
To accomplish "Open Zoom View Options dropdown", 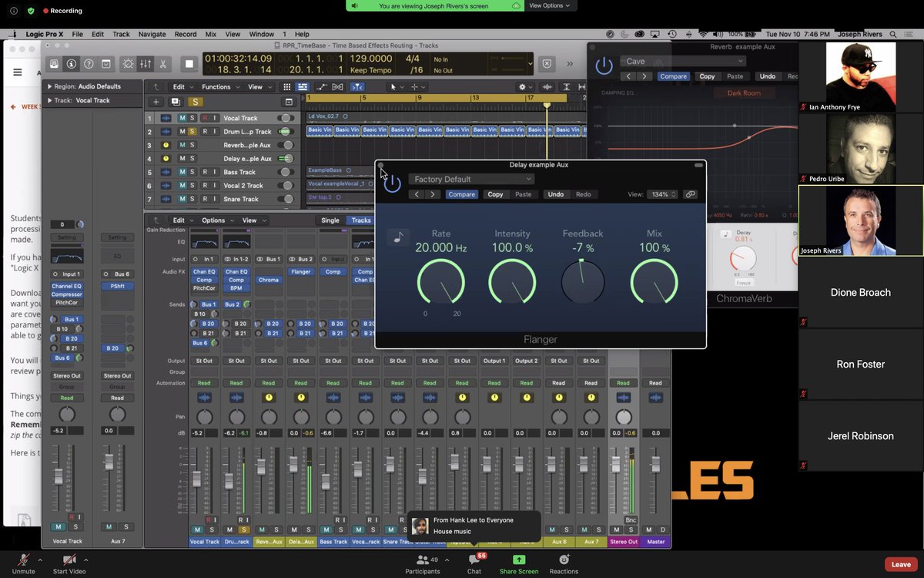I will (550, 5).
